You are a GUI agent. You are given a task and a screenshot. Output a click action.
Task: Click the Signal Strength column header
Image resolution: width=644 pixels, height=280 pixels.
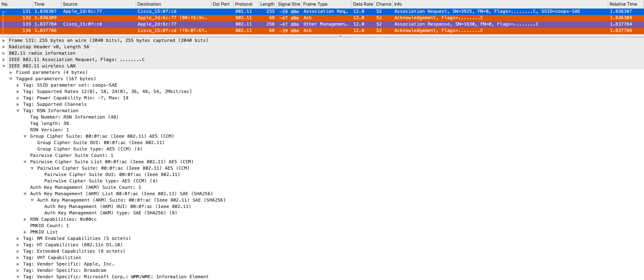pyautogui.click(x=289, y=4)
